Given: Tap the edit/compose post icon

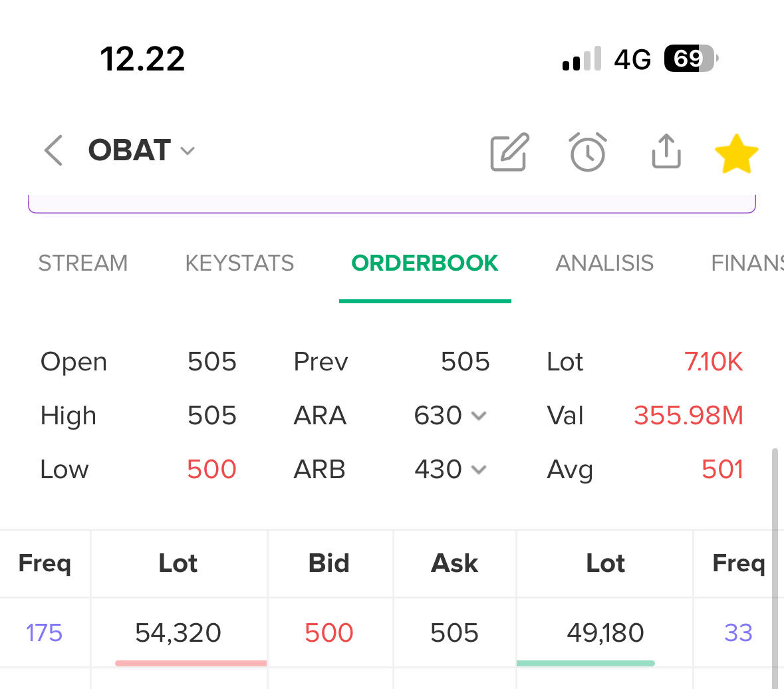Looking at the screenshot, I should click(509, 152).
